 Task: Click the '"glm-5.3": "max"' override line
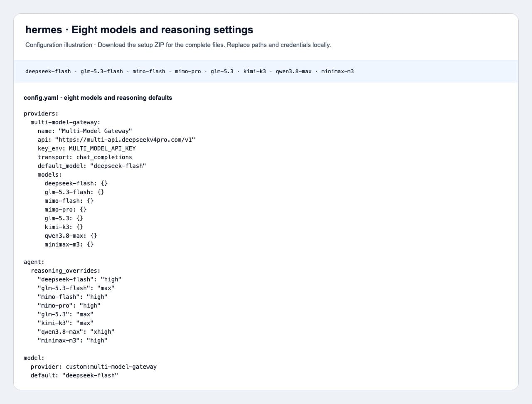[x=66, y=314]
